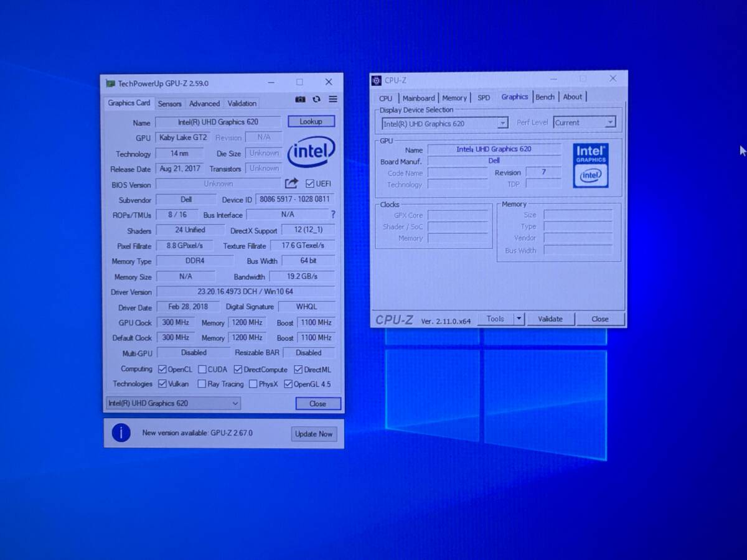Select the Graphics tab in CPU-Z
This screenshot has height=560, width=747.
pos(515,96)
